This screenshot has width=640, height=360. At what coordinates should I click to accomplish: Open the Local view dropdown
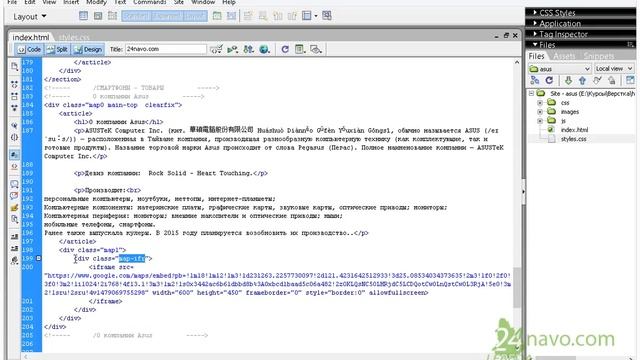pyautogui.click(x=614, y=69)
